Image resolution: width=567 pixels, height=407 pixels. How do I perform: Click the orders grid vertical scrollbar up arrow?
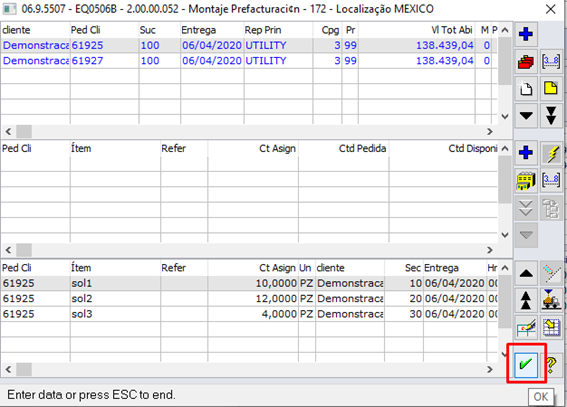(505, 30)
